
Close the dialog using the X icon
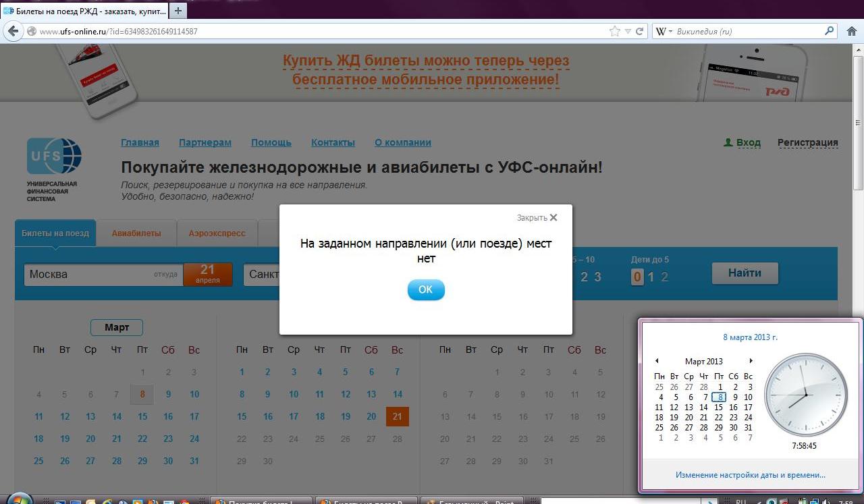click(553, 218)
